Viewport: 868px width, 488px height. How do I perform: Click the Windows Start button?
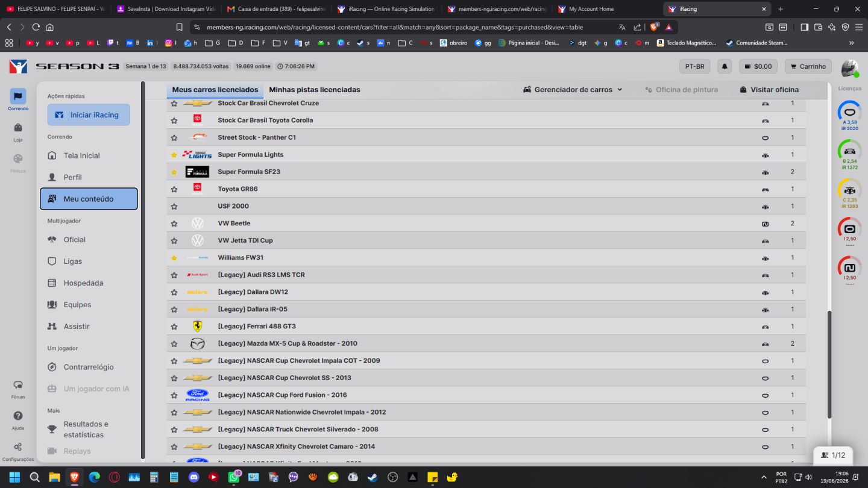(x=14, y=477)
